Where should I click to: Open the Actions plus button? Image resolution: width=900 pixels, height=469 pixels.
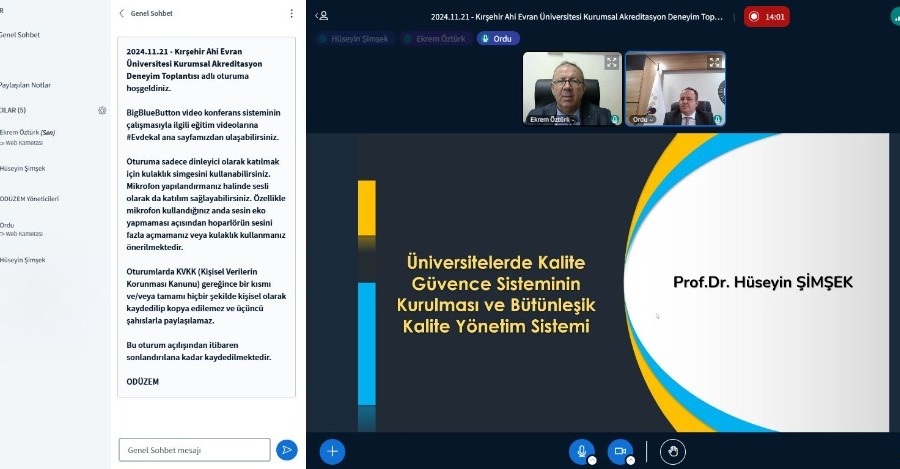click(x=332, y=451)
